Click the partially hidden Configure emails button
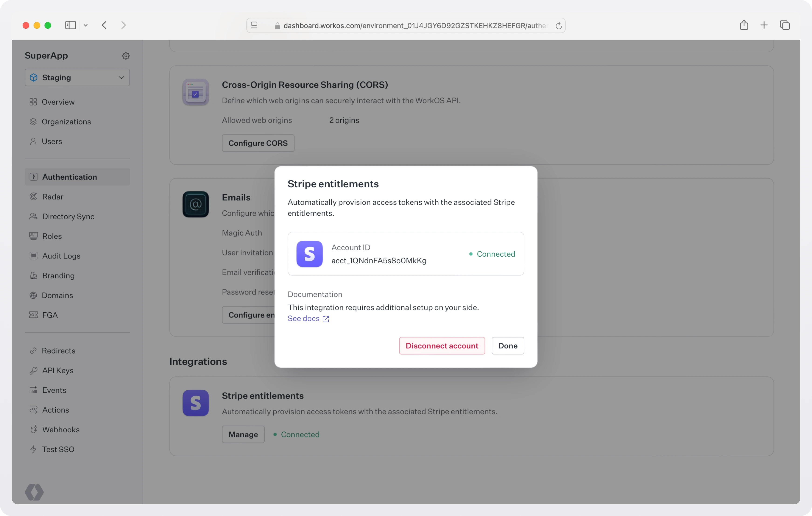The image size is (812, 516). [249, 315]
